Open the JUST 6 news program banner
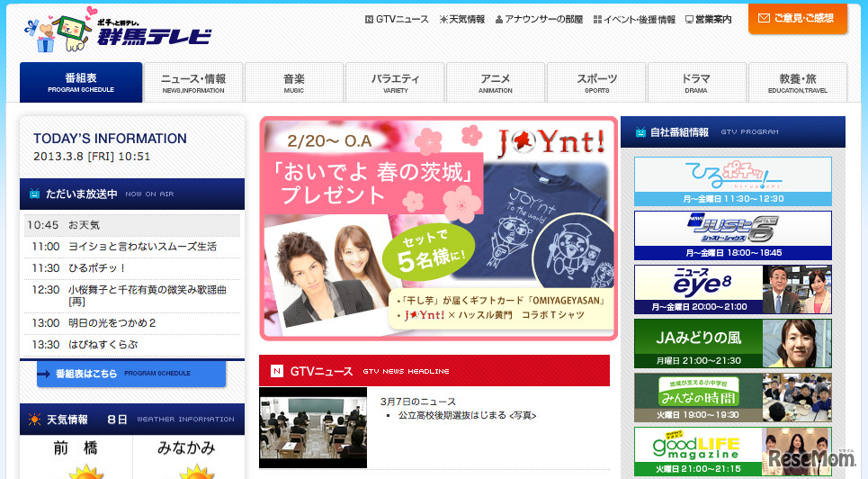Image resolution: width=868 pixels, height=479 pixels. [733, 236]
